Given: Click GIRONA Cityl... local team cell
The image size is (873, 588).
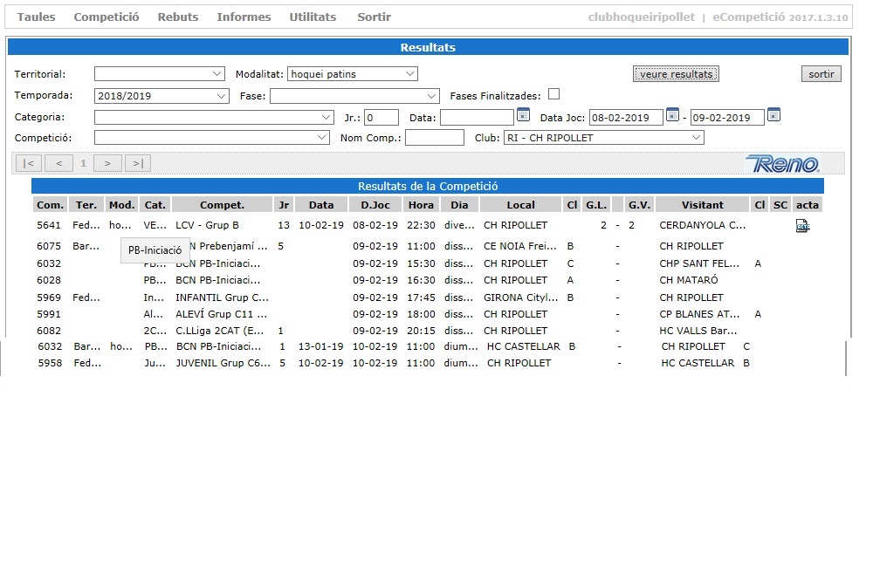Looking at the screenshot, I should [520, 297].
